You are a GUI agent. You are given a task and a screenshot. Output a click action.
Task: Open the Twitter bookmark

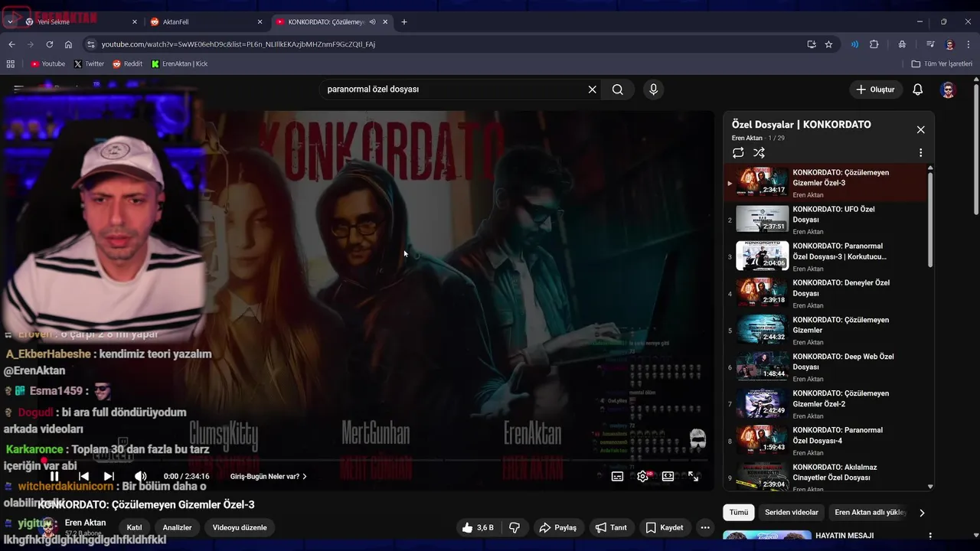pos(89,64)
